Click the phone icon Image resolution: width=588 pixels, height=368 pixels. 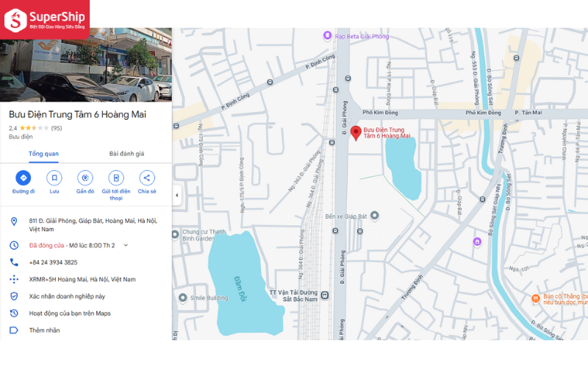click(x=14, y=262)
